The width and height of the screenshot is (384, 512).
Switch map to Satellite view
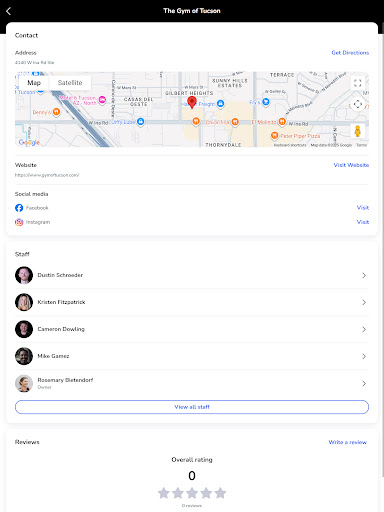point(70,83)
